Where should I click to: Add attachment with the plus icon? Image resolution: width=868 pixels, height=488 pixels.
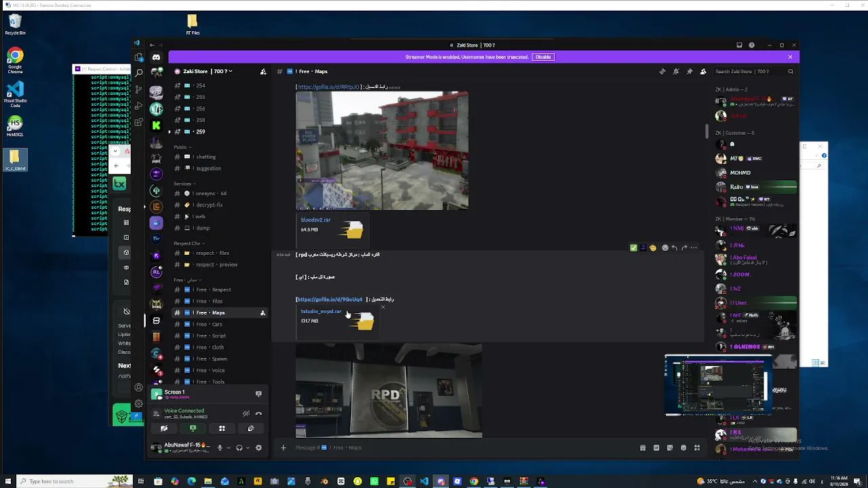(283, 447)
